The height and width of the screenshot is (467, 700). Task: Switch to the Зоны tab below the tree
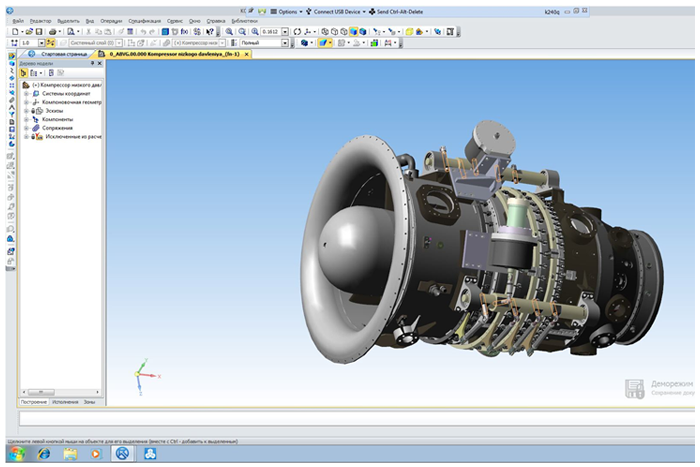pyautogui.click(x=89, y=402)
